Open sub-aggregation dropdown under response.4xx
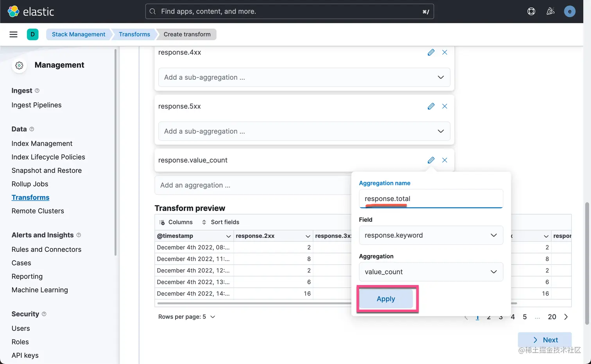Image resolution: width=591 pixels, height=364 pixels. pyautogui.click(x=304, y=77)
